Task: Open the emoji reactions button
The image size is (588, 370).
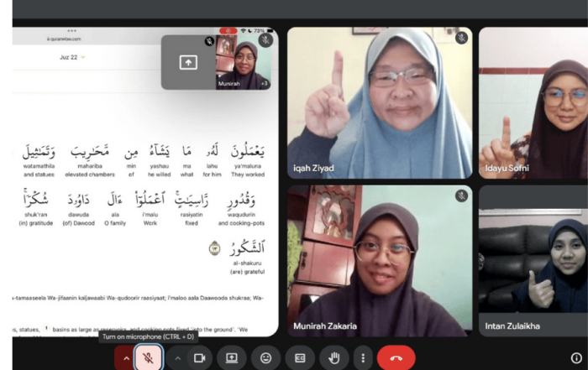Action: point(266,358)
